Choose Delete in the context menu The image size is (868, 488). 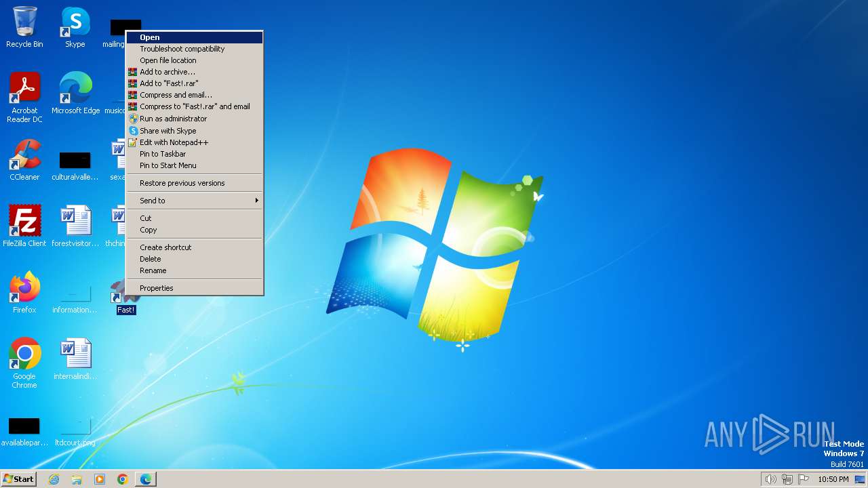click(195, 259)
